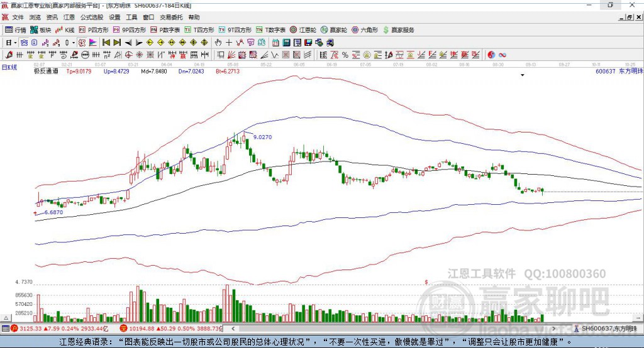
Task: Click the 板块 sector button
Action: (x=41, y=30)
